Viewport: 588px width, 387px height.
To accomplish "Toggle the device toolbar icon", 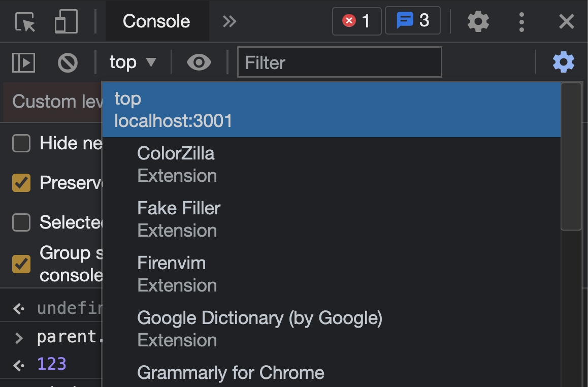I will 66,21.
